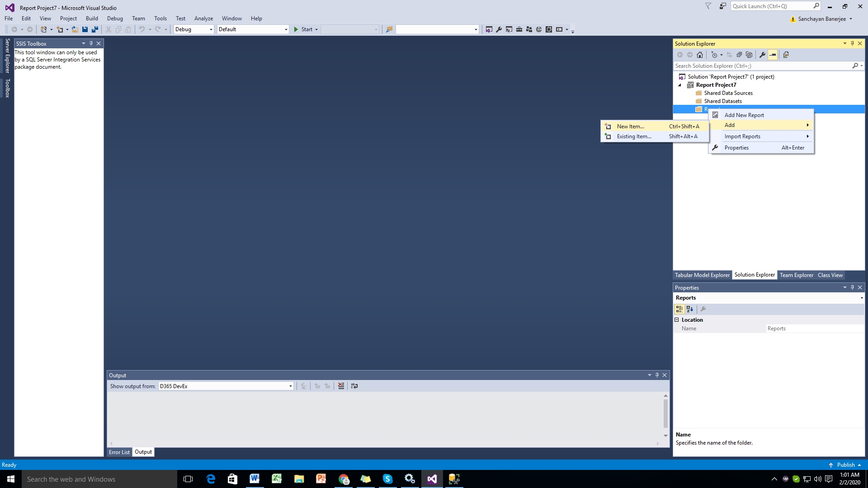Switch to the Team Explorer tab

point(796,275)
